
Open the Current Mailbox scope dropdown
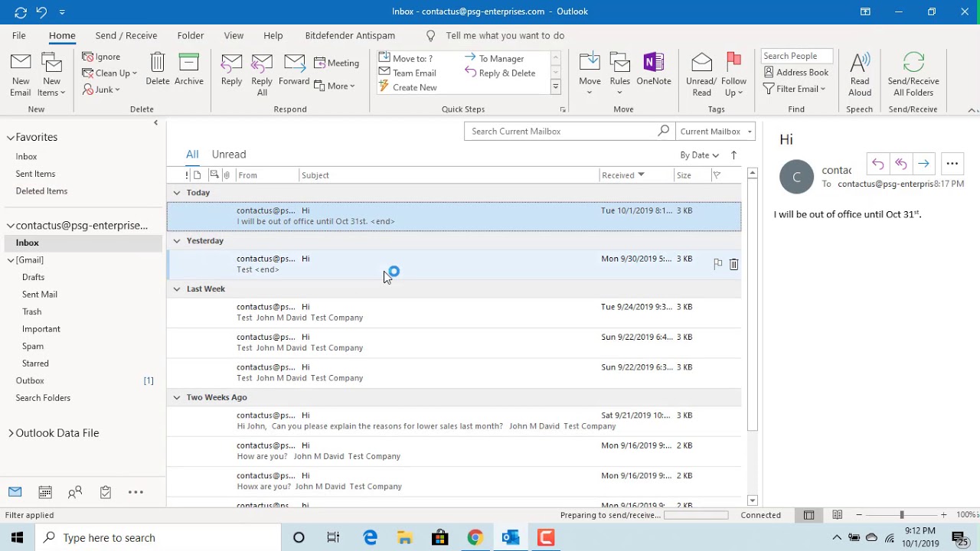coord(716,132)
